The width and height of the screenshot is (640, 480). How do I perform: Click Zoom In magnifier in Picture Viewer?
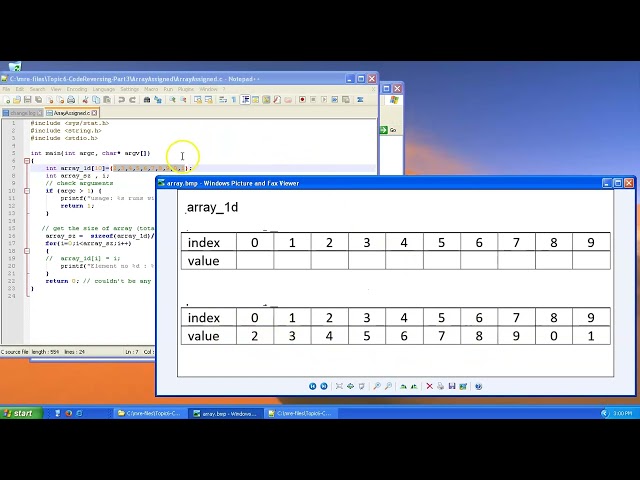click(377, 386)
